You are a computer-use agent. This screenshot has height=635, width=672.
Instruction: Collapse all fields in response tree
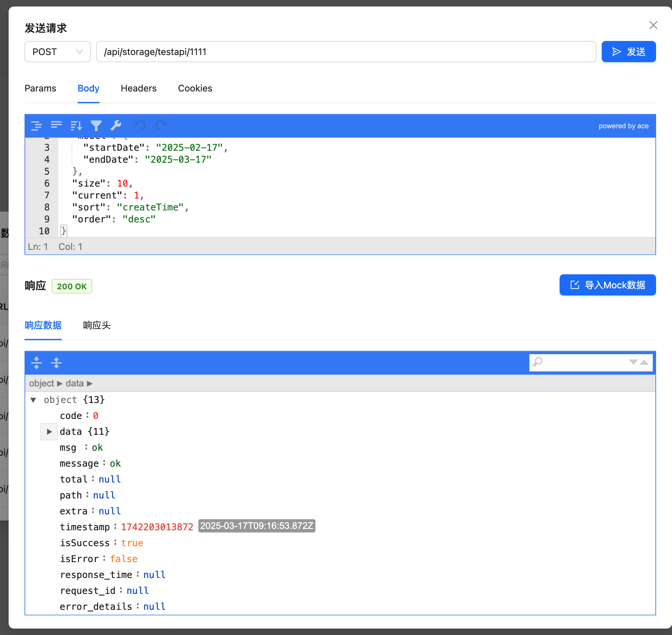click(56, 363)
